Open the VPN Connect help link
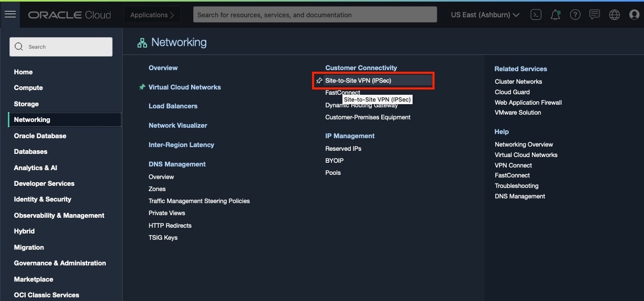The image size is (644, 301). pyautogui.click(x=513, y=165)
